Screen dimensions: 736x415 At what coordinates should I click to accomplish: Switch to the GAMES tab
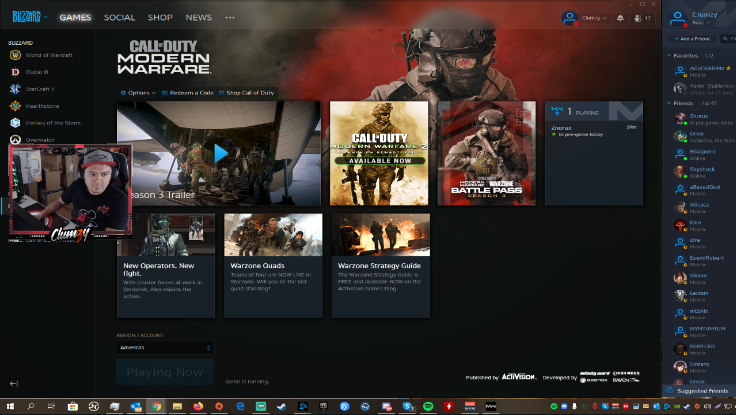75,17
